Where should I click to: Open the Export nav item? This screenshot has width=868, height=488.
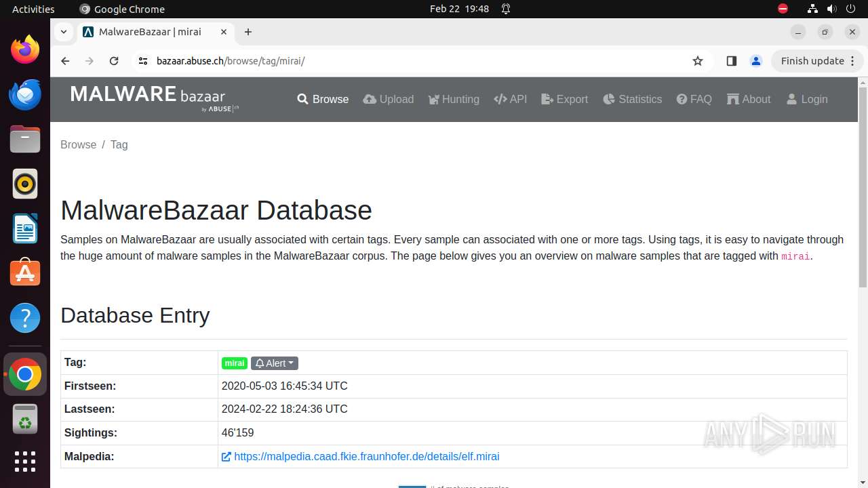tap(565, 99)
